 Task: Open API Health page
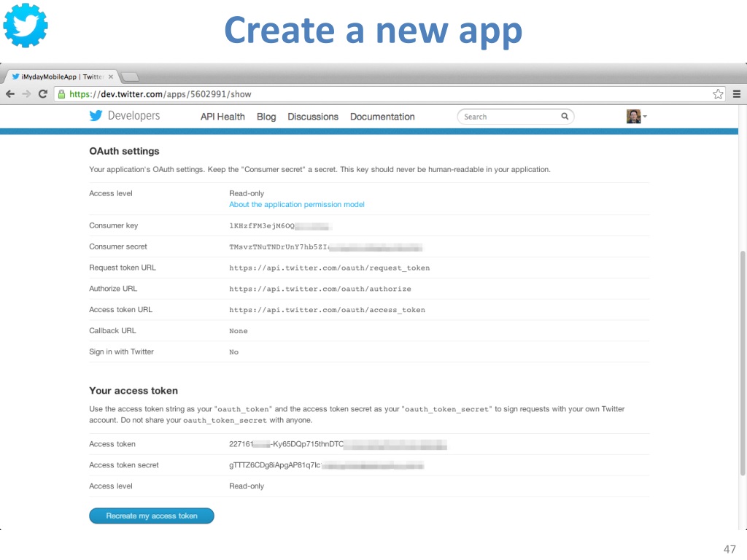point(222,117)
